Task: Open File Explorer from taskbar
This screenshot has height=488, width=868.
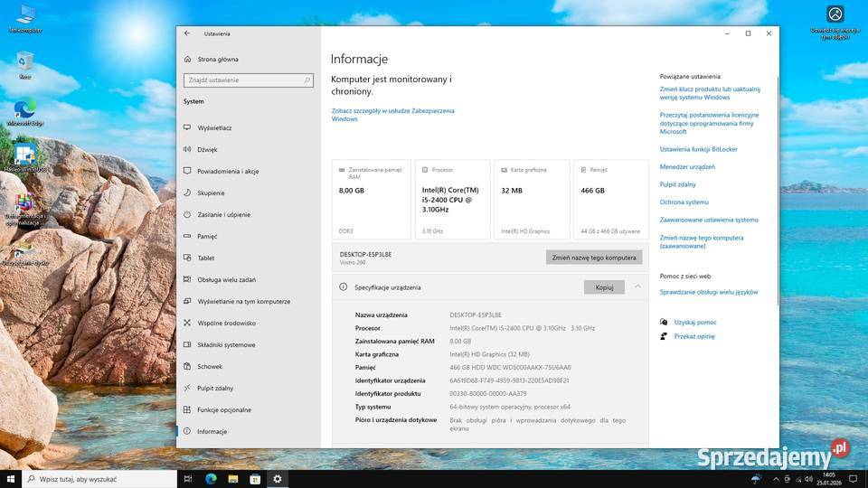Action: tap(233, 479)
